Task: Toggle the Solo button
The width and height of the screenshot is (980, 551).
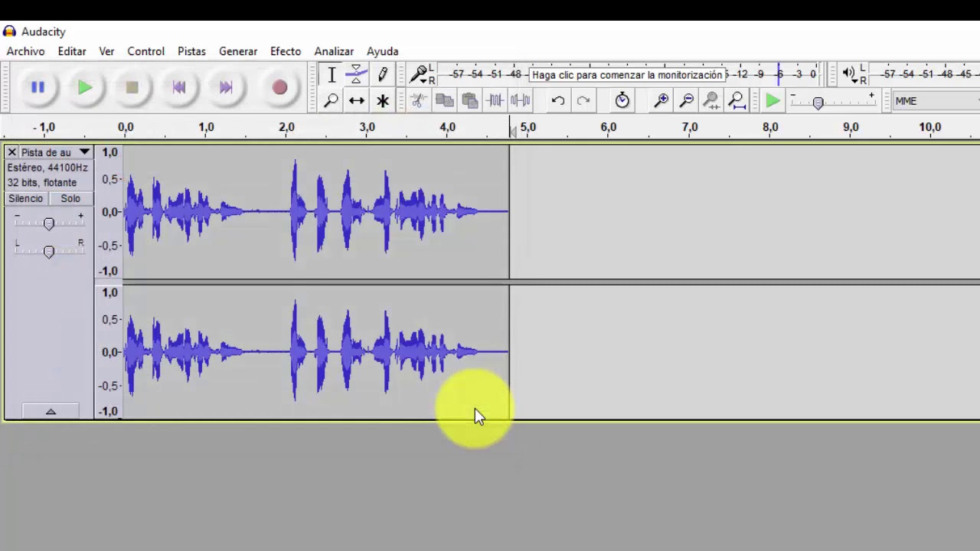Action: coord(70,198)
